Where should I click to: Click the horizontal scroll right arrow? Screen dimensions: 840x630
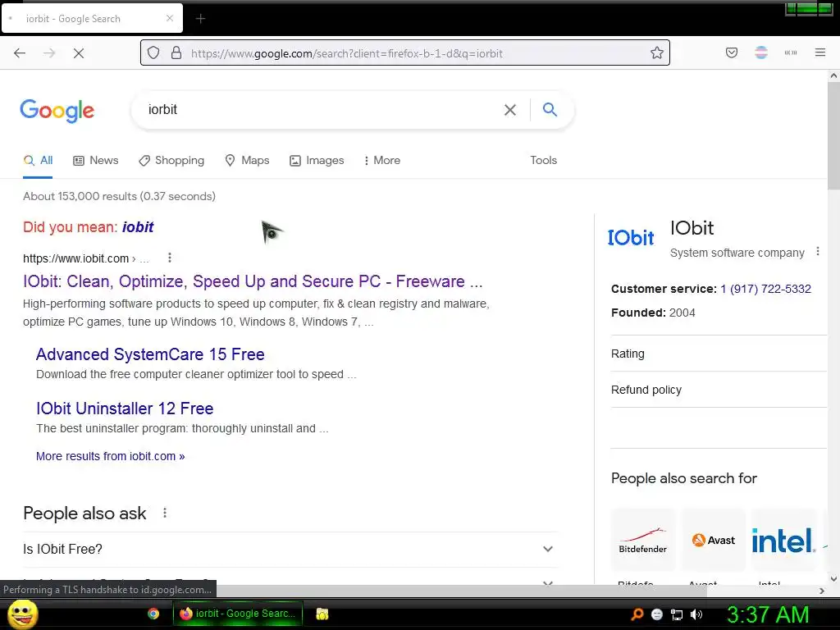pos(822,591)
